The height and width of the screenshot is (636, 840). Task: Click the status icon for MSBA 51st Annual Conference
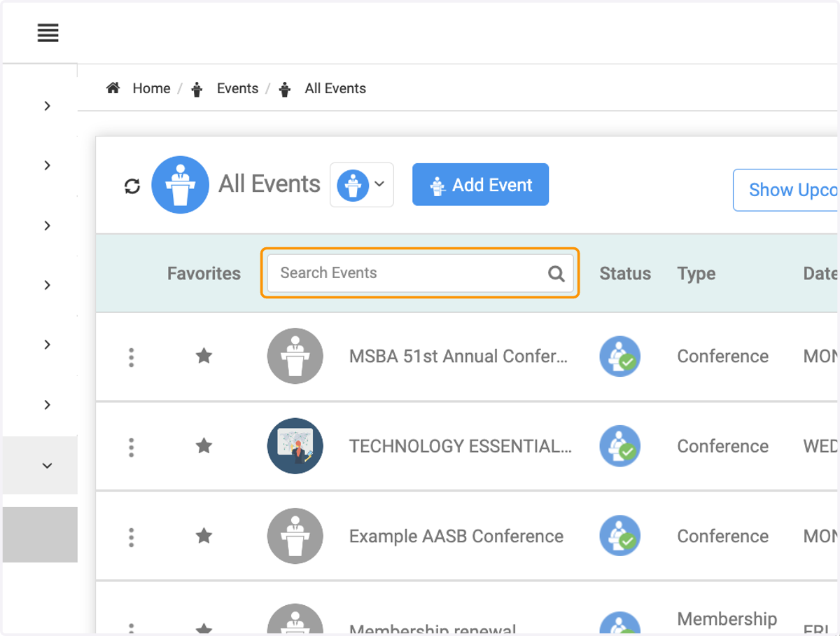click(620, 357)
